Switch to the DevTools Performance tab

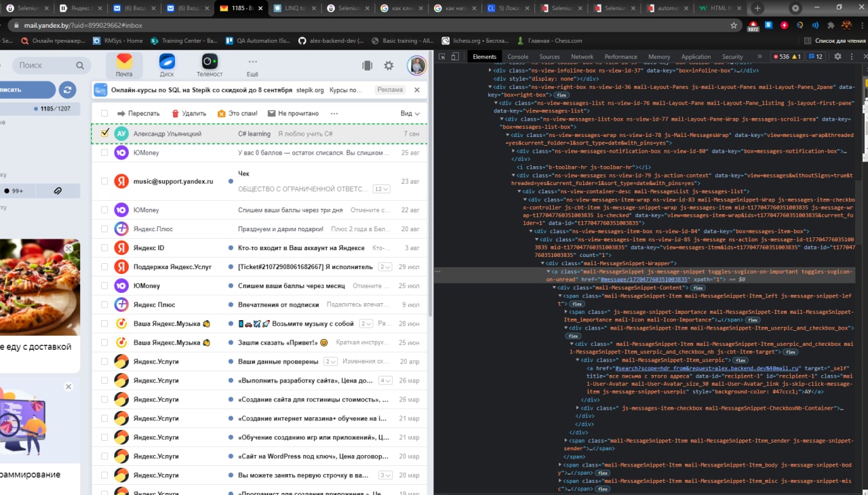point(620,57)
